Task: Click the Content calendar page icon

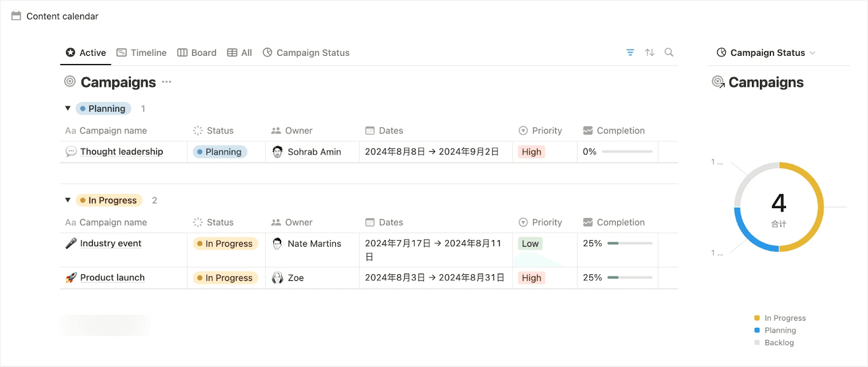Action: click(16, 16)
